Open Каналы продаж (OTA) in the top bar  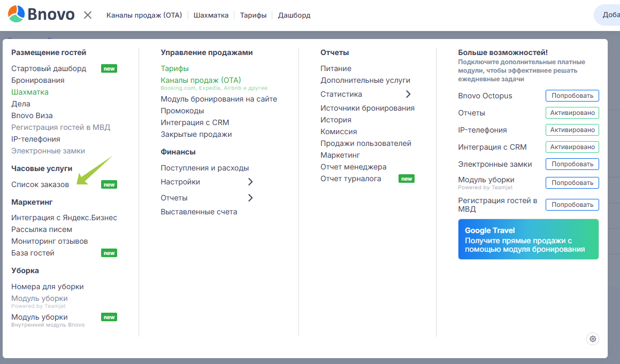(144, 15)
